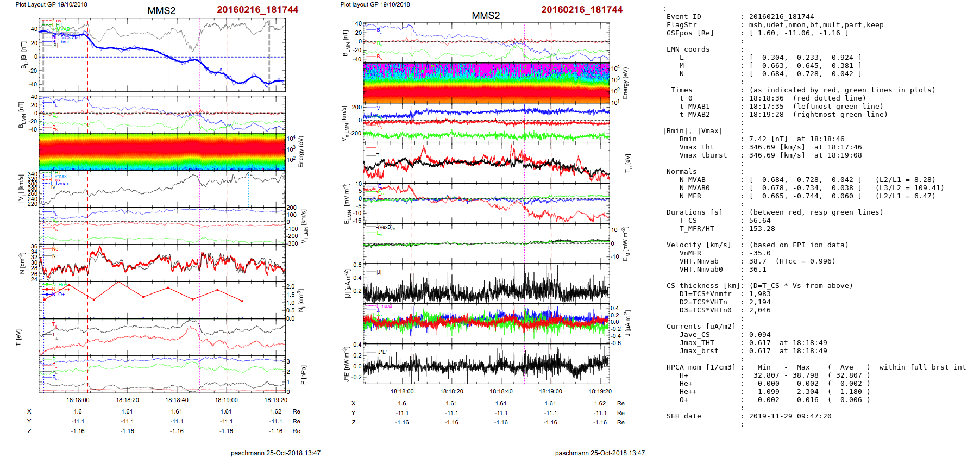Viewport: 980px width, 457px height.
Task: Click the N MVAB normals row
Action: (x=804, y=180)
